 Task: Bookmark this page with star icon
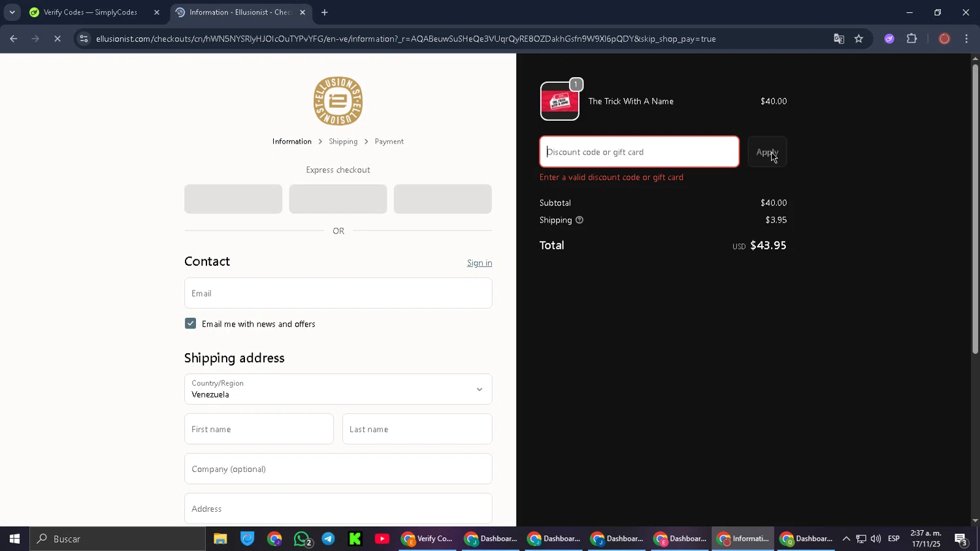click(858, 39)
